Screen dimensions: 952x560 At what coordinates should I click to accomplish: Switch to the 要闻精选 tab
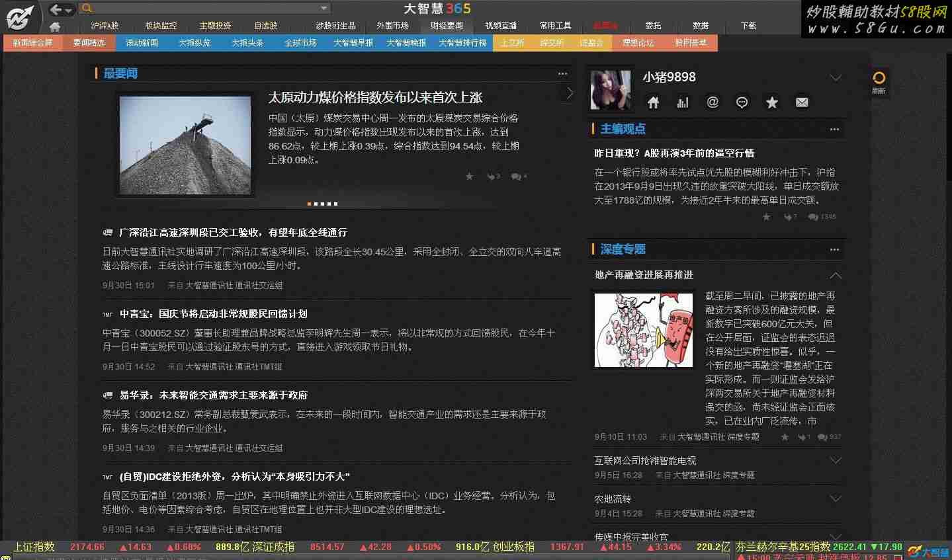click(x=89, y=43)
